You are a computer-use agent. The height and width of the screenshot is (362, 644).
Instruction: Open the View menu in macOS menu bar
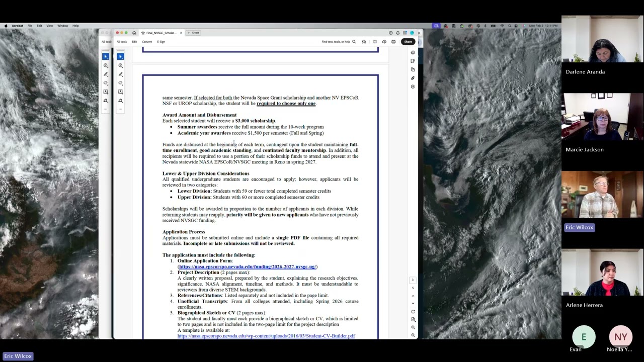(x=50, y=26)
